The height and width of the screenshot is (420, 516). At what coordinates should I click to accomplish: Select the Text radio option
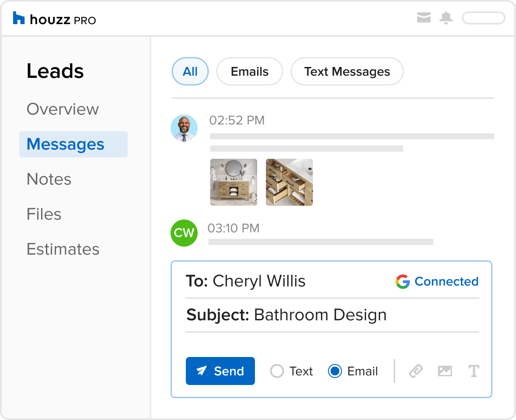(277, 371)
